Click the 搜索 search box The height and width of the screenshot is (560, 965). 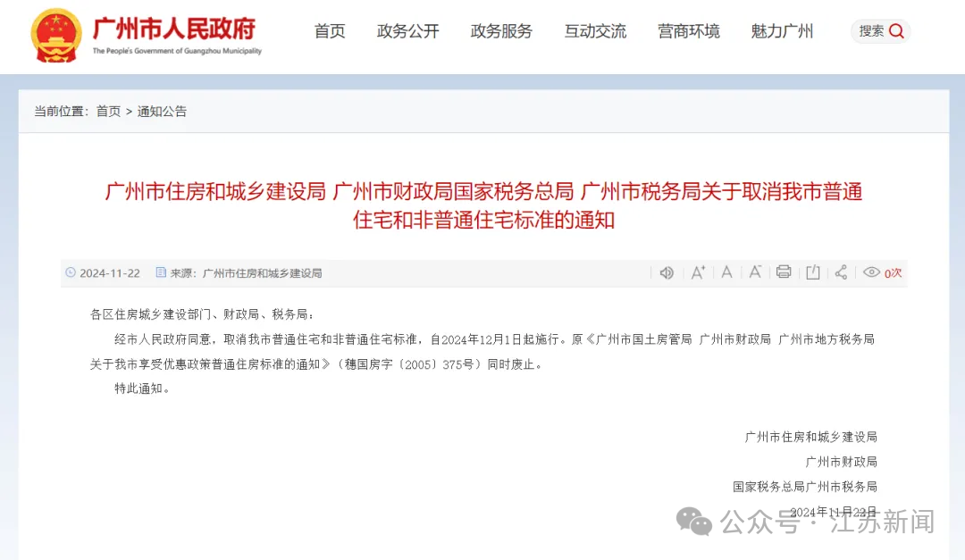click(x=880, y=31)
